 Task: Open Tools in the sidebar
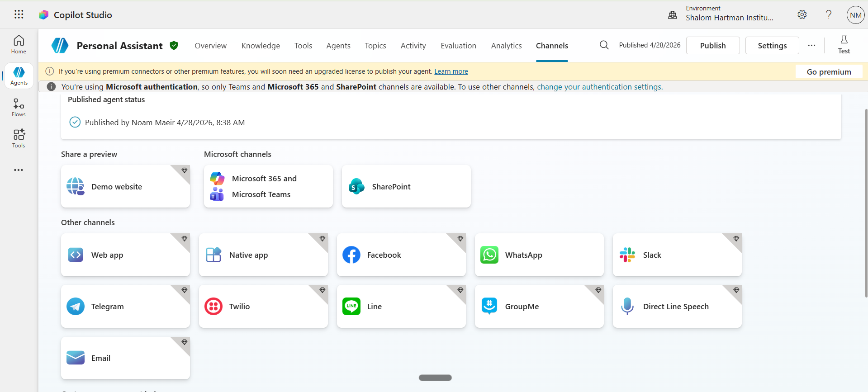19,138
